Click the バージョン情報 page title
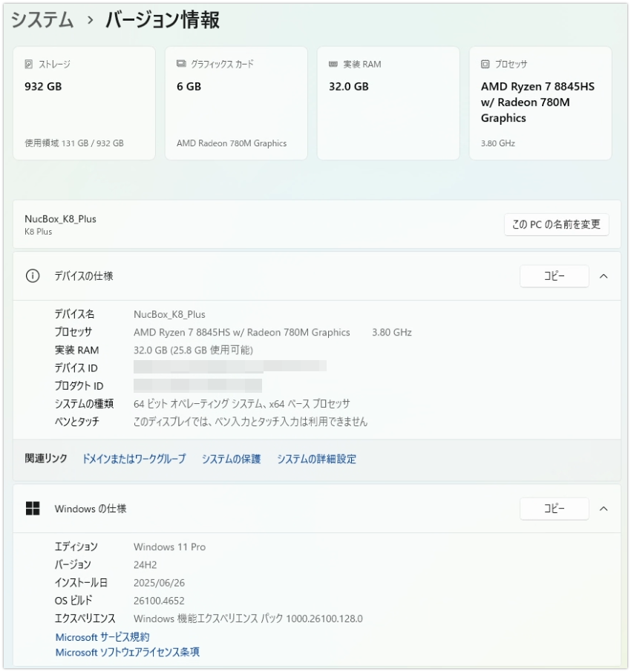The width and height of the screenshot is (631, 672). [163, 20]
